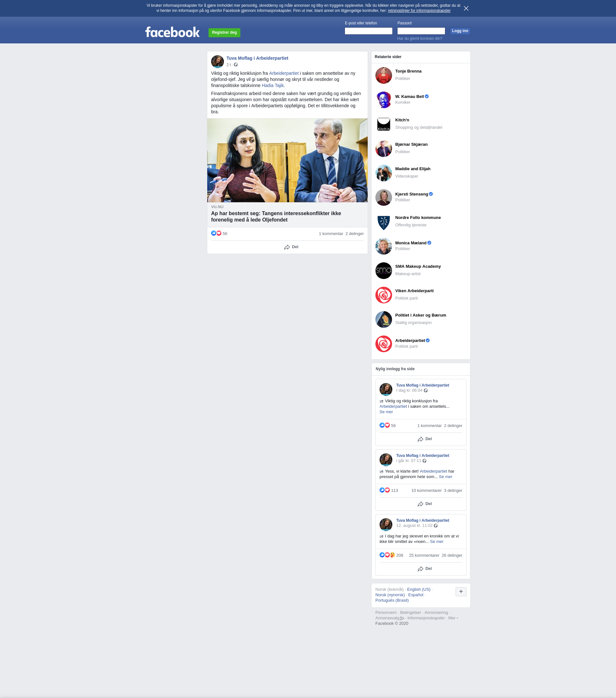Viewport: 616px width, 698px height.
Task: Open Nordre Follo kommune page name
Action: tap(418, 218)
